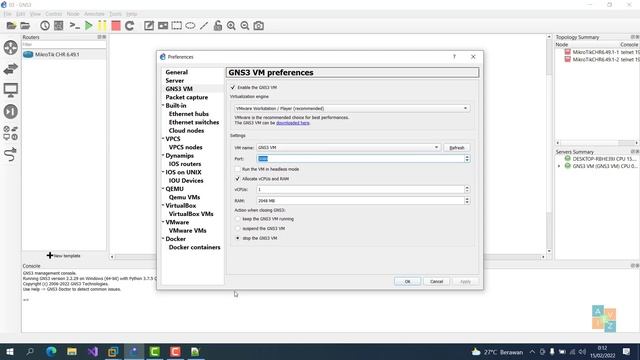
Task: Stop all nodes with red square icon
Action: coord(116,26)
